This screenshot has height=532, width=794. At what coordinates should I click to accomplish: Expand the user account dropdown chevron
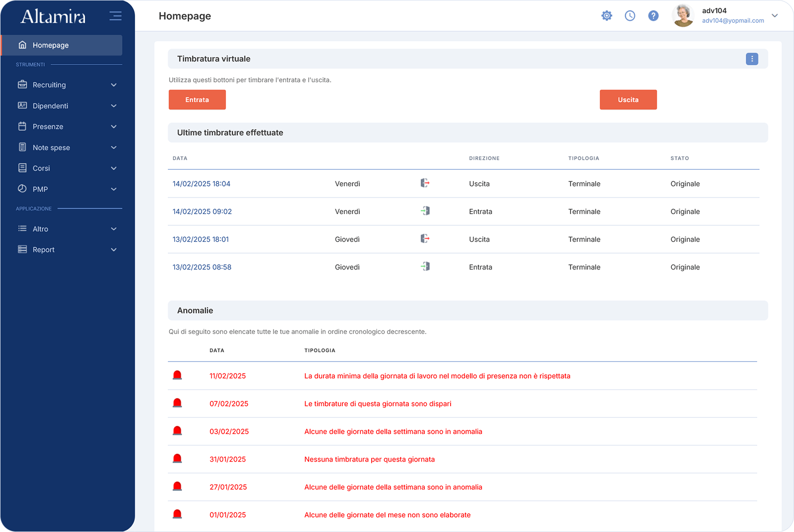[x=775, y=15]
